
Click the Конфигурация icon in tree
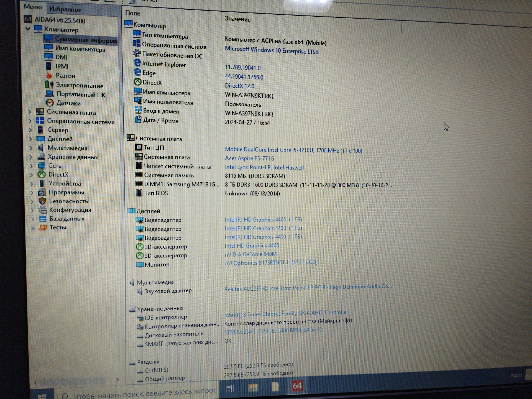[42, 210]
